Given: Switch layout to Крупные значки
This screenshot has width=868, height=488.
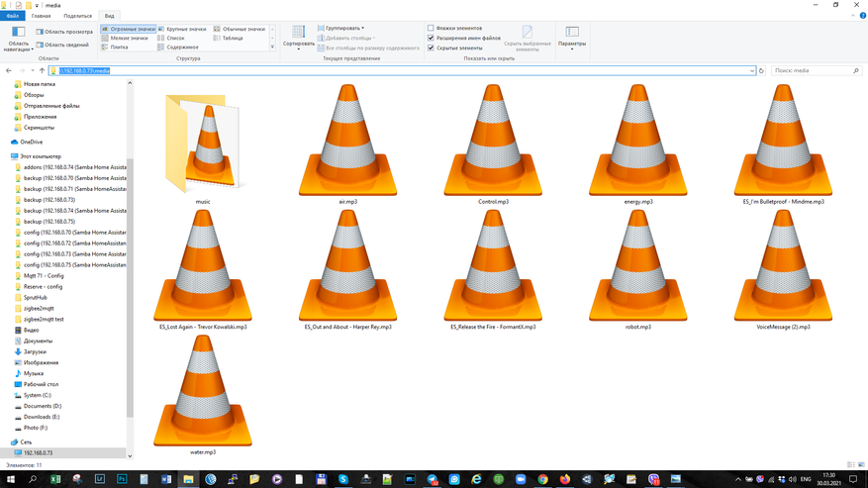Looking at the screenshot, I should [182, 29].
